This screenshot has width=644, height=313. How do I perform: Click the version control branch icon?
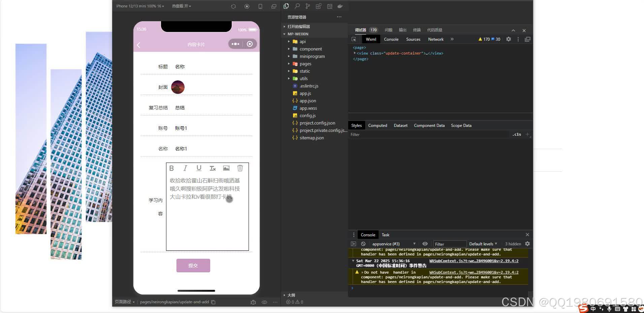pyautogui.click(x=307, y=6)
